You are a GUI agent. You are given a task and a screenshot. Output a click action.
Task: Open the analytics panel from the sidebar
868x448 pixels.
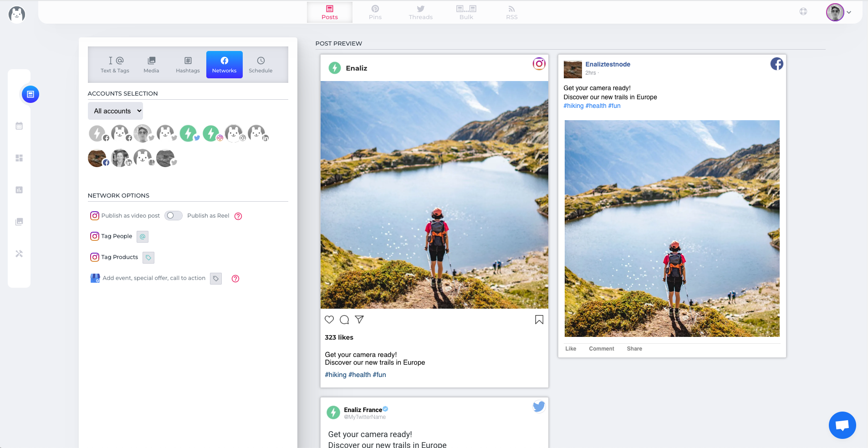coord(19,190)
